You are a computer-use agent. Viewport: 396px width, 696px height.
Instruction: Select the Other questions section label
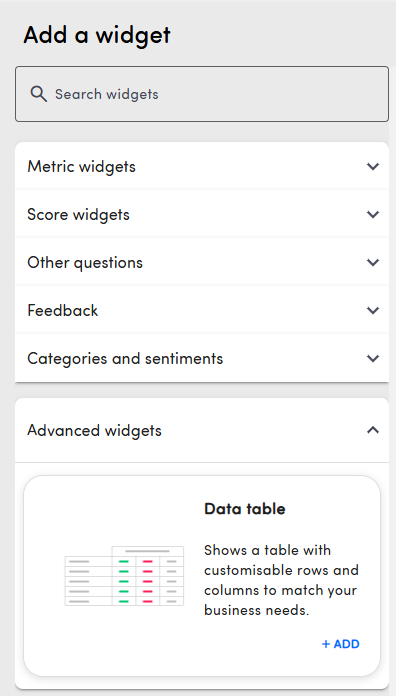coord(85,263)
